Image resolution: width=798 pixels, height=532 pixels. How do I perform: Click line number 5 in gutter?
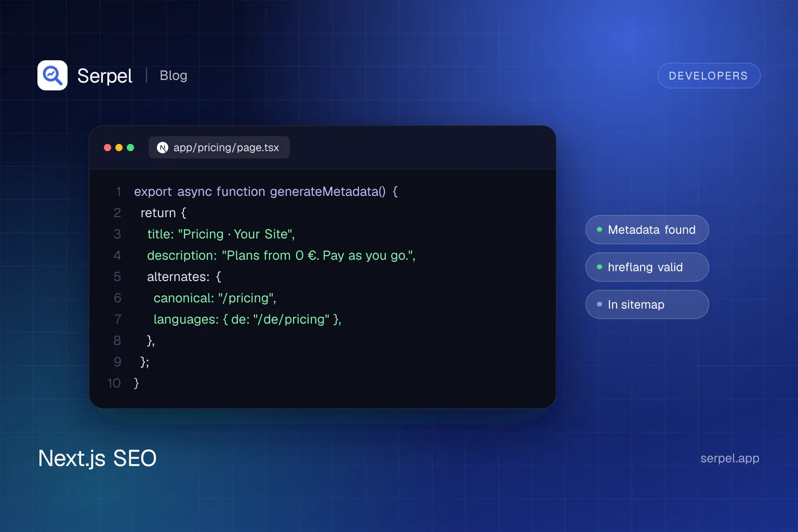point(117,277)
